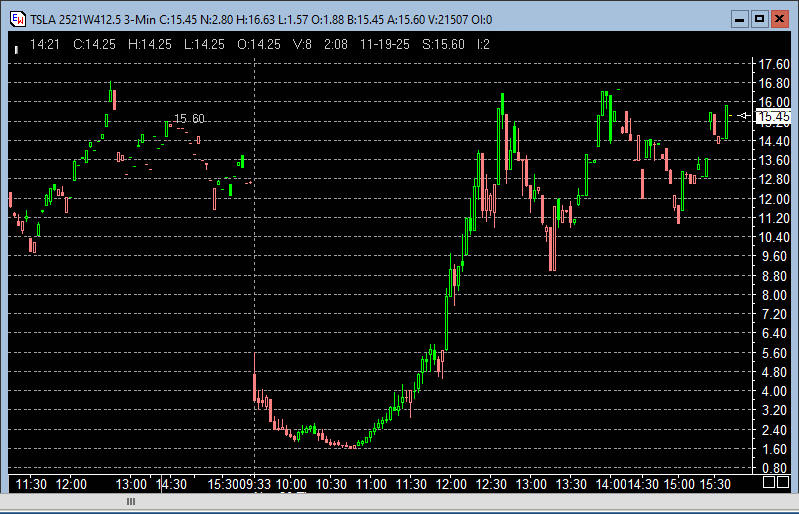Click the current price arrow marker
Image resolution: width=799 pixels, height=514 pixels.
(742, 116)
